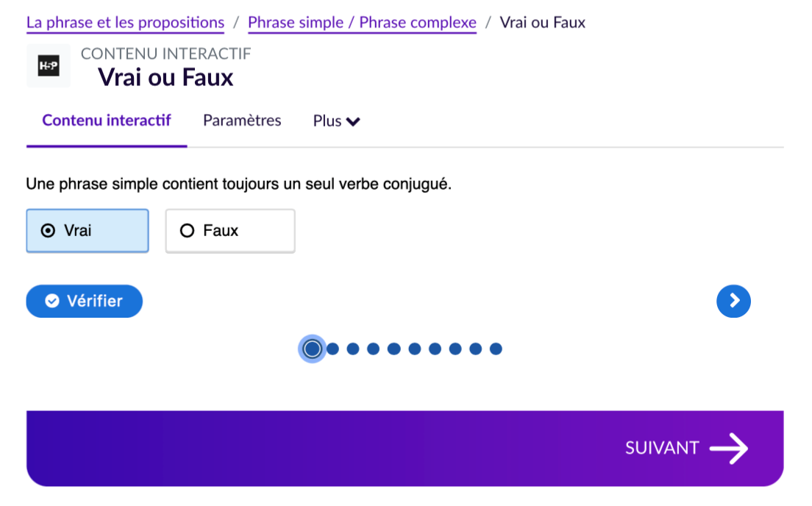This screenshot has width=812, height=506.
Task: Click the SUIVANT navigation banner
Action: click(x=405, y=448)
